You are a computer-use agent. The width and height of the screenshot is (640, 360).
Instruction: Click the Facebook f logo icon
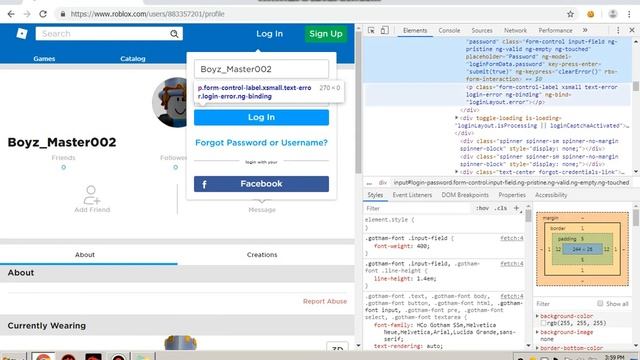point(204,184)
